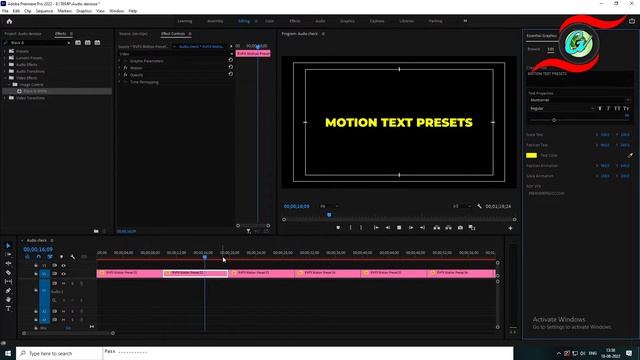Click Mark Out button
This screenshot has height=360, width=640.
pyautogui.click(x=361, y=228)
